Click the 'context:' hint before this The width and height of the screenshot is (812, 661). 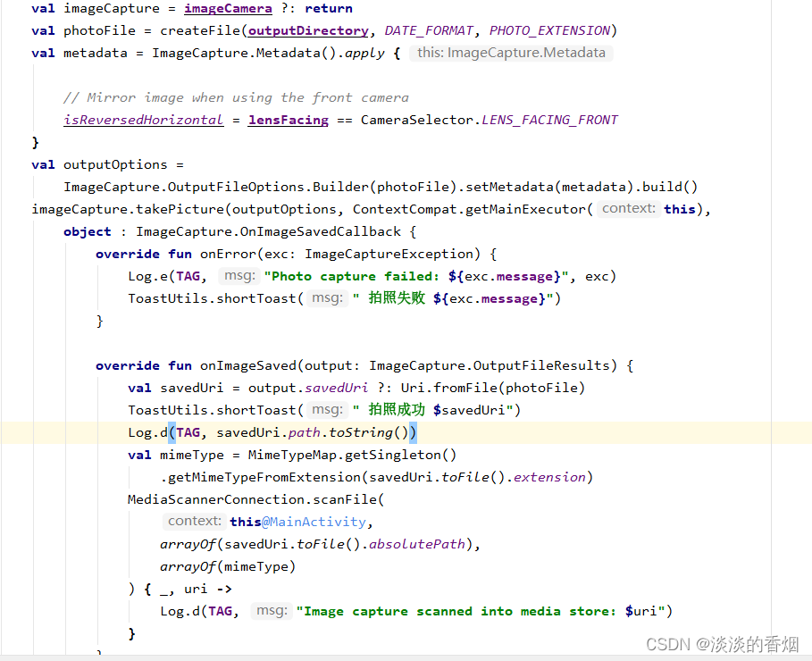click(629, 209)
